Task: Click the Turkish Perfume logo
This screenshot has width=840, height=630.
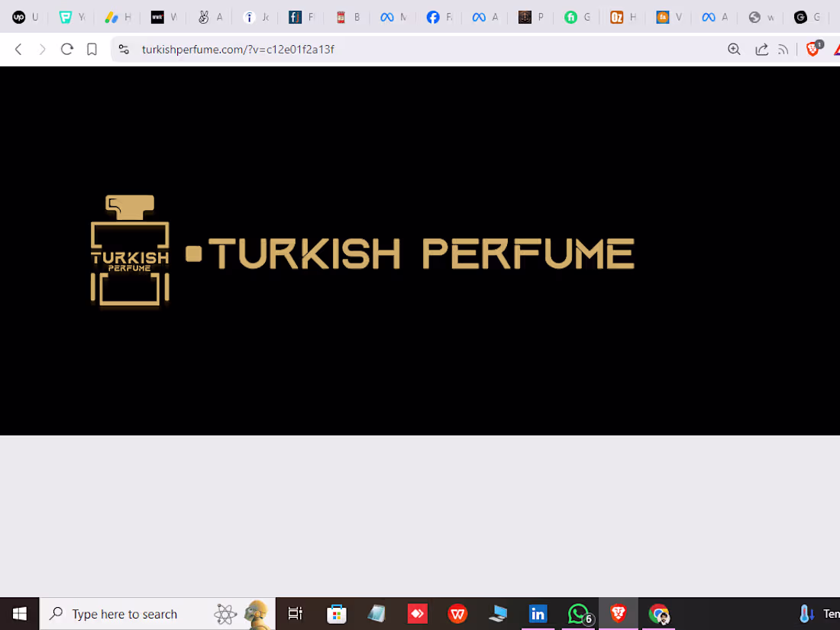Action: 130,250
